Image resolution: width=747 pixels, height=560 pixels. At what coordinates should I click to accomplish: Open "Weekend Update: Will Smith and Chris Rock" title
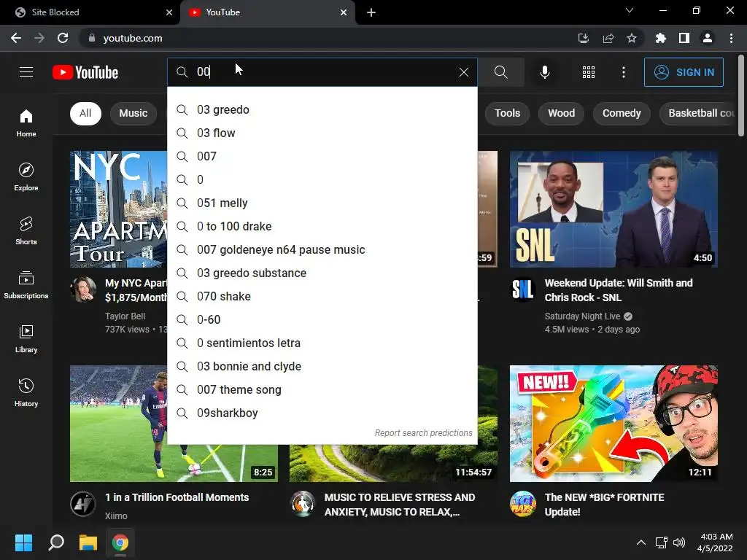coord(619,290)
